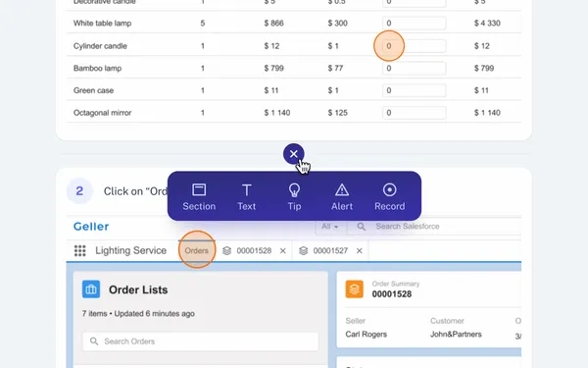
Task: Expand the All search filter dropdown
Action: click(329, 227)
